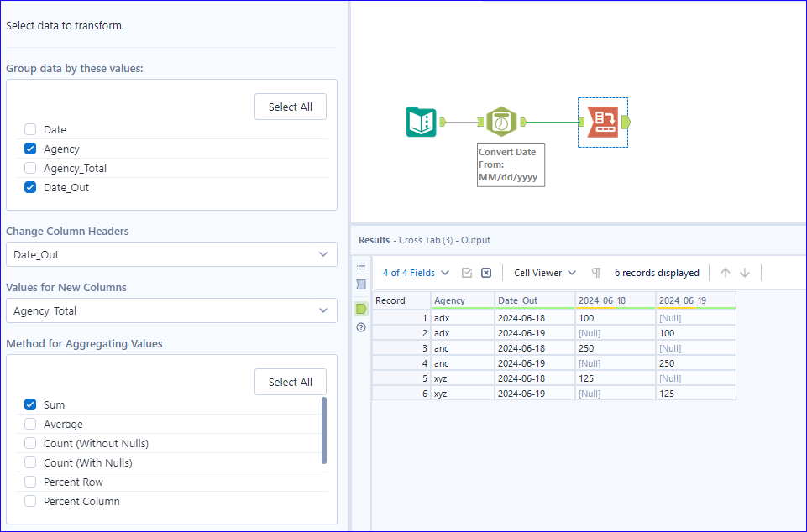Click the 100 value in record 2
Image resolution: width=807 pixels, height=532 pixels.
click(696, 333)
